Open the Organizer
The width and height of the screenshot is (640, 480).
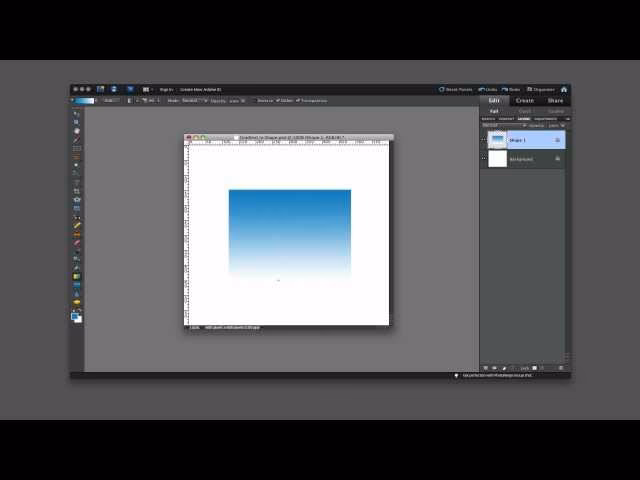(x=540, y=89)
